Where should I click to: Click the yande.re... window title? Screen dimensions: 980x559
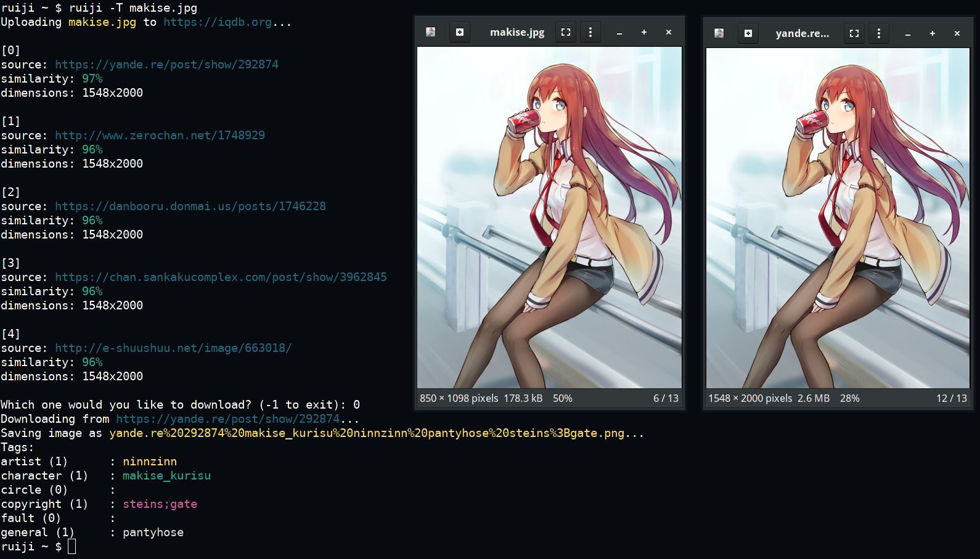(802, 33)
